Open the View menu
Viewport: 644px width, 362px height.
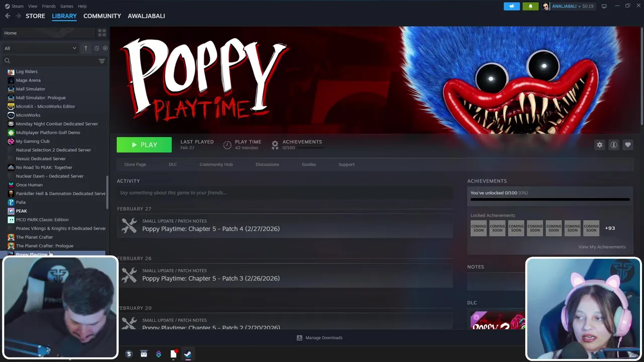click(33, 6)
